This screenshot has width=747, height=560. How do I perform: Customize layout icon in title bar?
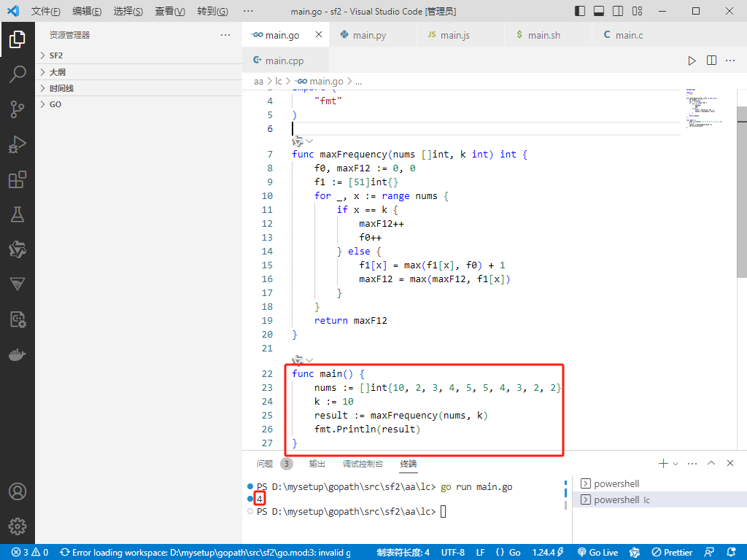[637, 11]
